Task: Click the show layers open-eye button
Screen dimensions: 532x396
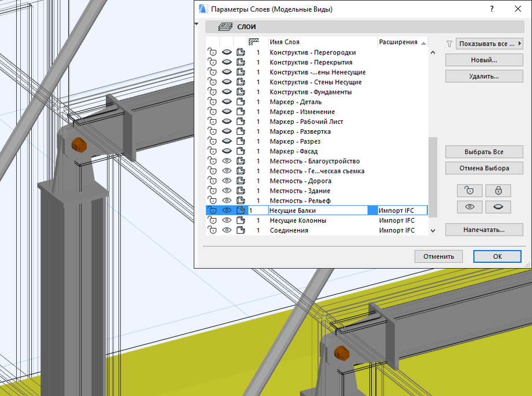Action: (x=469, y=207)
